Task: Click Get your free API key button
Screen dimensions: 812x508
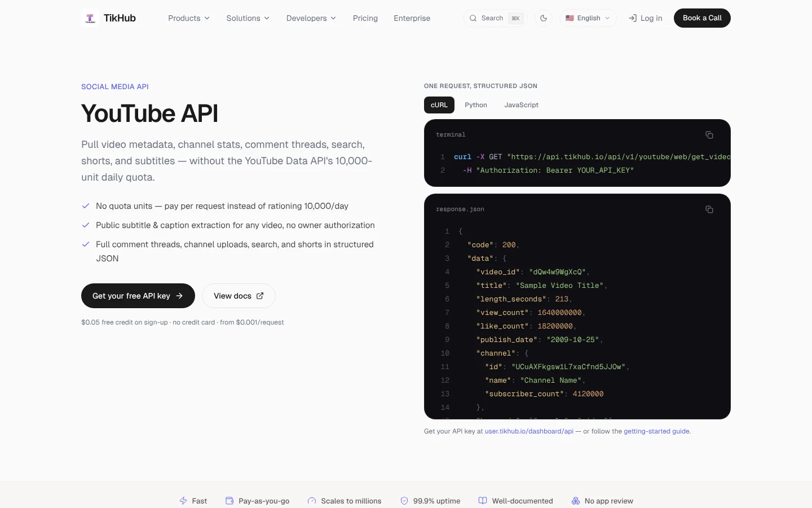Action: click(138, 296)
